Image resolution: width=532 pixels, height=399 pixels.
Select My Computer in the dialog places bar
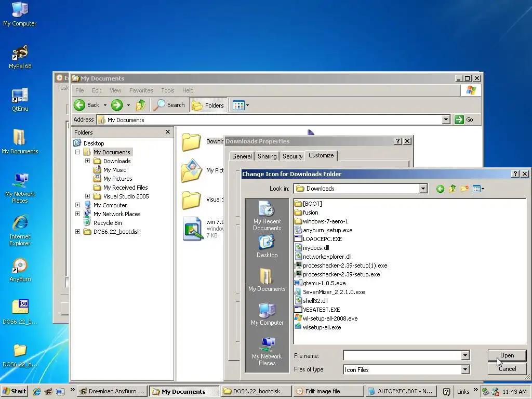[x=267, y=314]
